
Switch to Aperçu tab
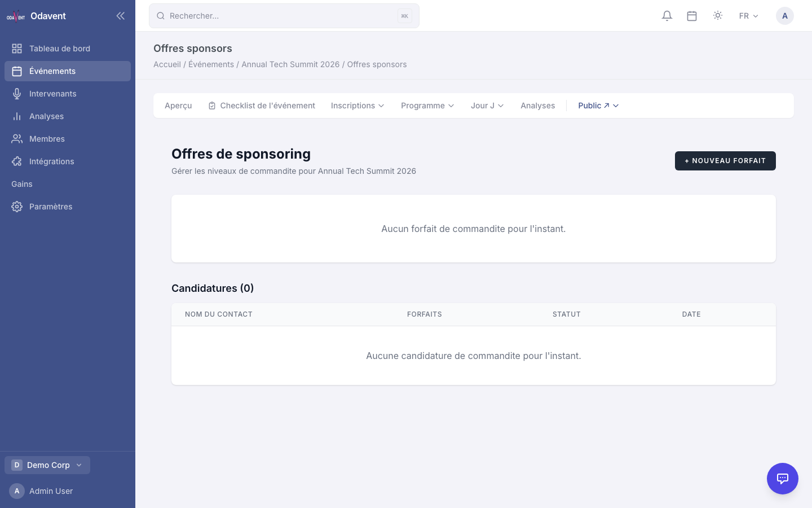point(178,106)
